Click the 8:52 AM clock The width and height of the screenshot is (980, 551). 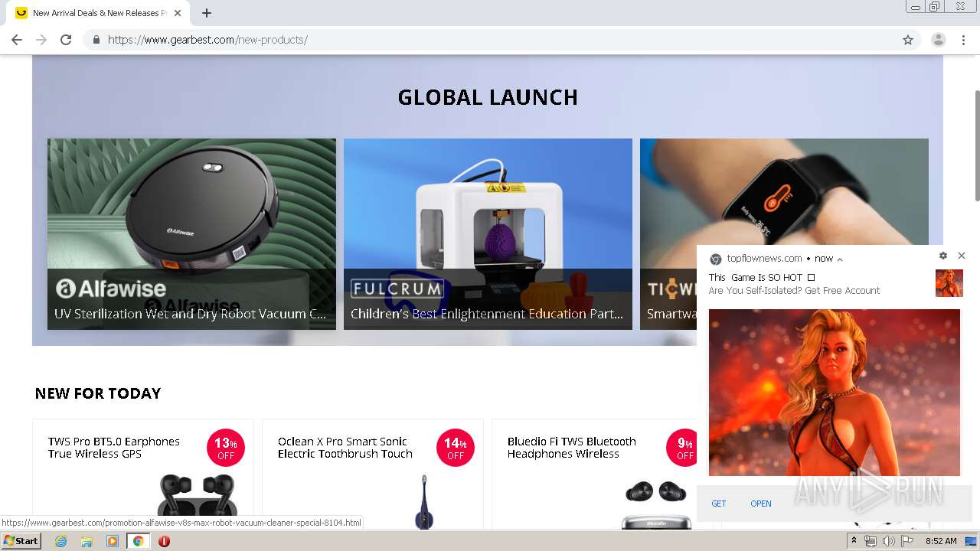click(x=941, y=541)
